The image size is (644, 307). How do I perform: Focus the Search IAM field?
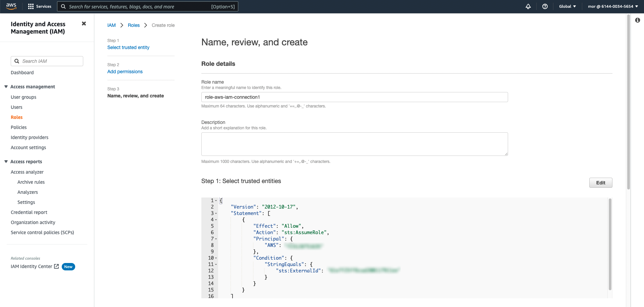click(47, 61)
